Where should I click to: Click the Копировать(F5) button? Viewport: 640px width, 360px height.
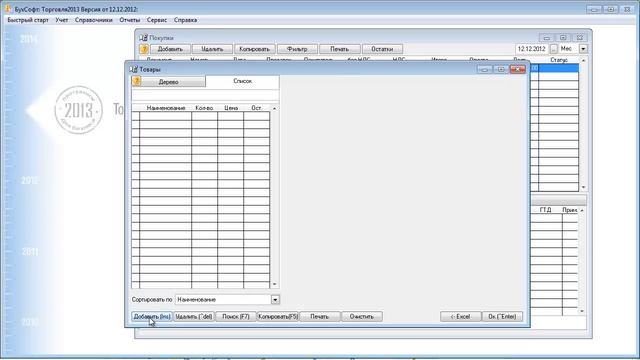coord(278,316)
